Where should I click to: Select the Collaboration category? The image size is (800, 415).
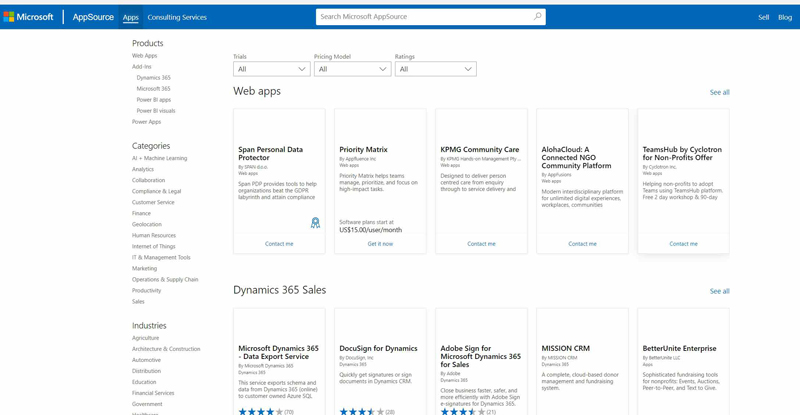pyautogui.click(x=148, y=180)
